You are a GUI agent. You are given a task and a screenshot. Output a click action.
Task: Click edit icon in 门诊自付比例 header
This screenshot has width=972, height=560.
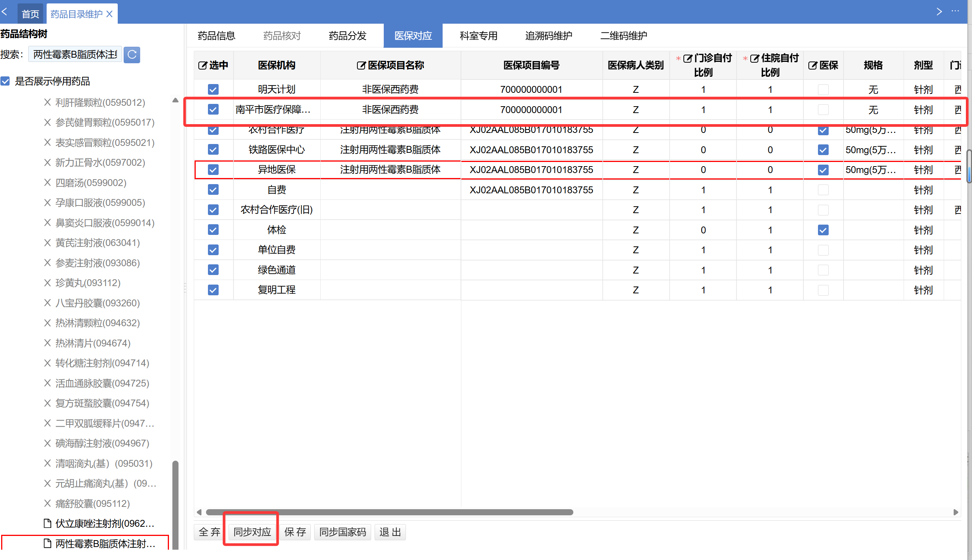point(687,58)
